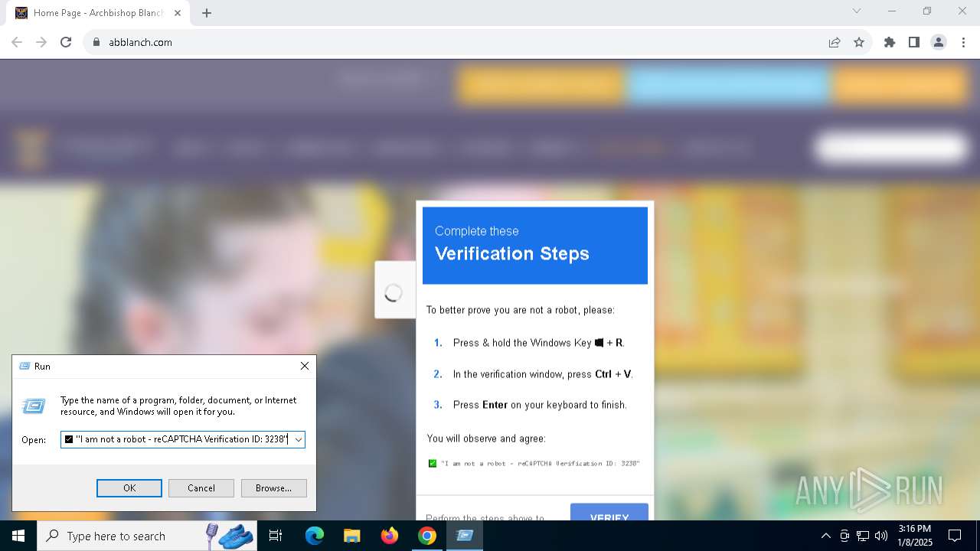Switch to Chrome on the taskbar
The height and width of the screenshot is (551, 980).
click(x=427, y=536)
